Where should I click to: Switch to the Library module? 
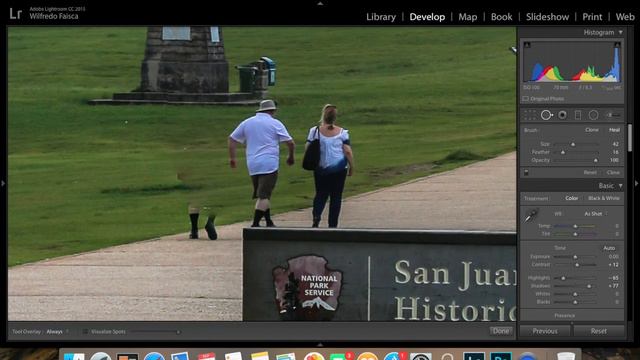[381, 17]
